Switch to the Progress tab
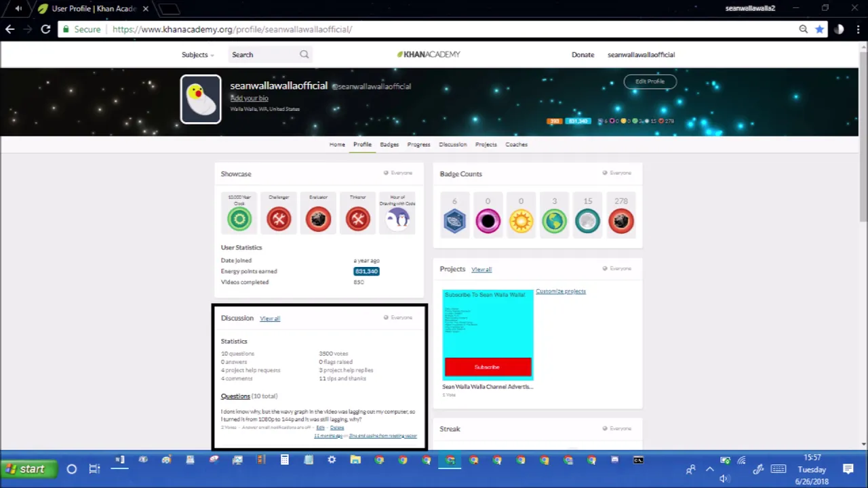 [418, 144]
